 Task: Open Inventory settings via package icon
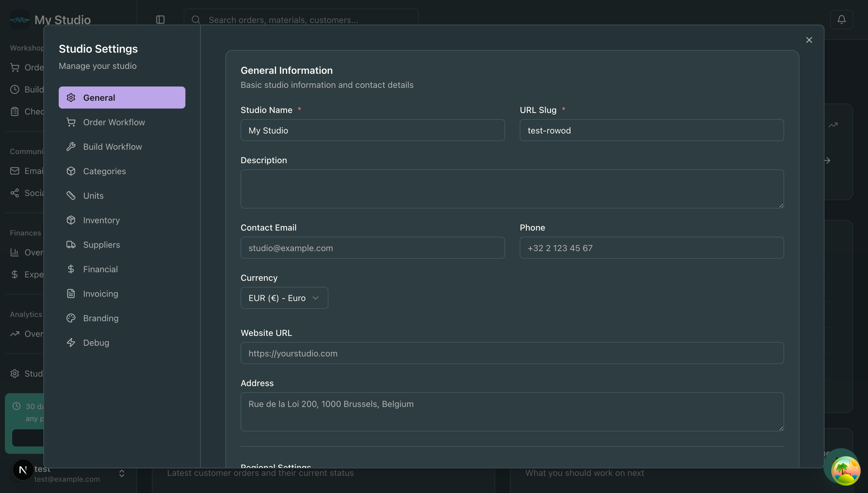click(x=71, y=220)
